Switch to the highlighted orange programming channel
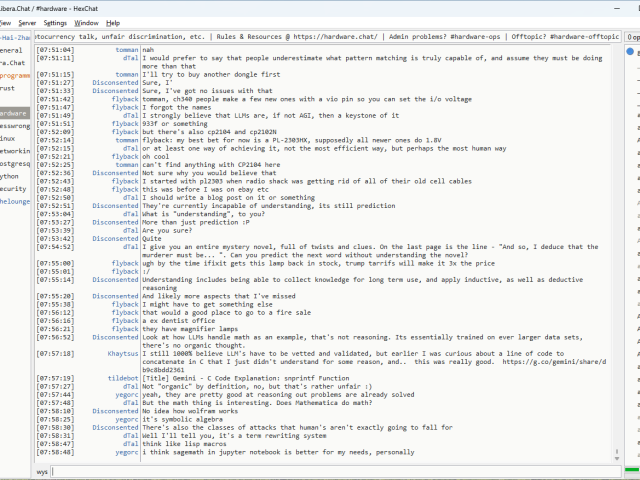This screenshot has height=480, width=640. click(14, 75)
